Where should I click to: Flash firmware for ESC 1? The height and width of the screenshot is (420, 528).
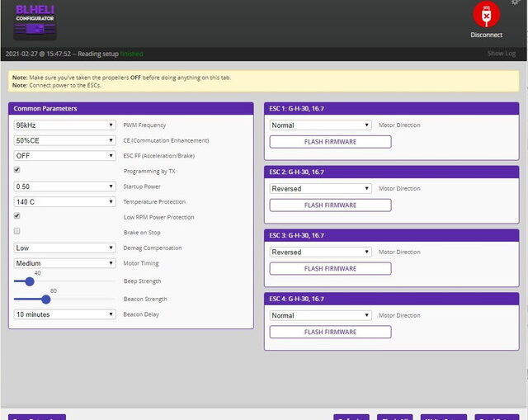pyautogui.click(x=330, y=142)
